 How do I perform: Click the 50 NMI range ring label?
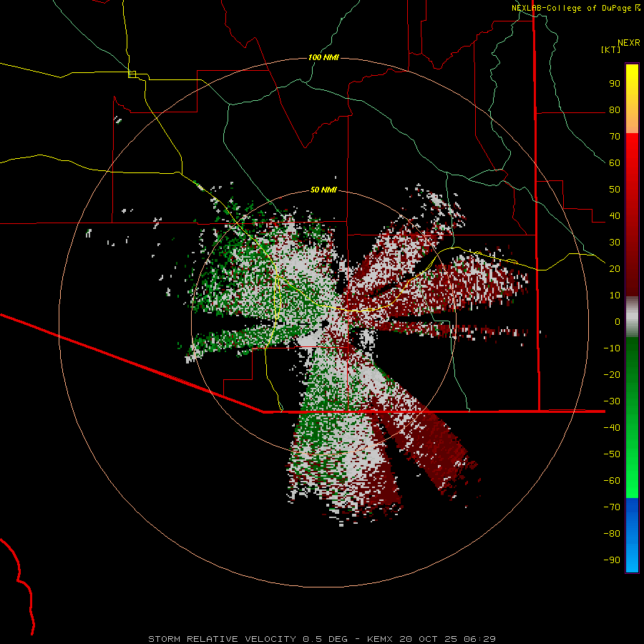[x=323, y=190]
